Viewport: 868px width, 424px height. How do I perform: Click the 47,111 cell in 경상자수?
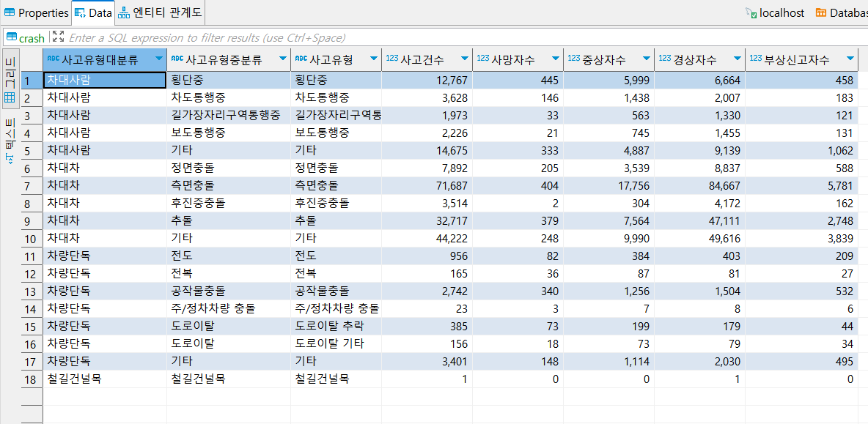(x=699, y=221)
